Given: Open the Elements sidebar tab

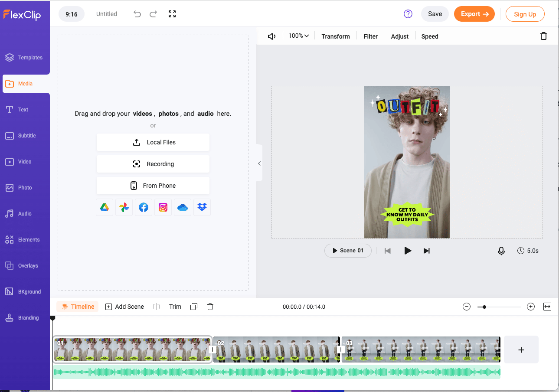Looking at the screenshot, I should [x=25, y=240].
